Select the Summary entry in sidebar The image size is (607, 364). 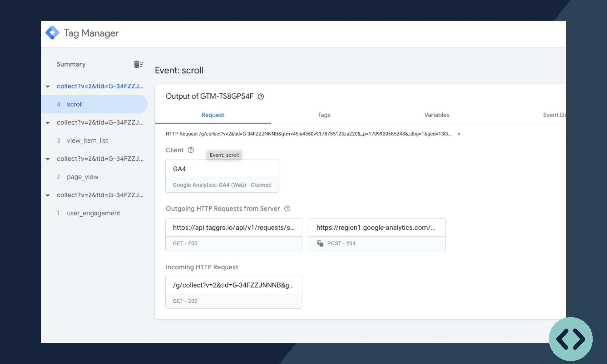71,64
